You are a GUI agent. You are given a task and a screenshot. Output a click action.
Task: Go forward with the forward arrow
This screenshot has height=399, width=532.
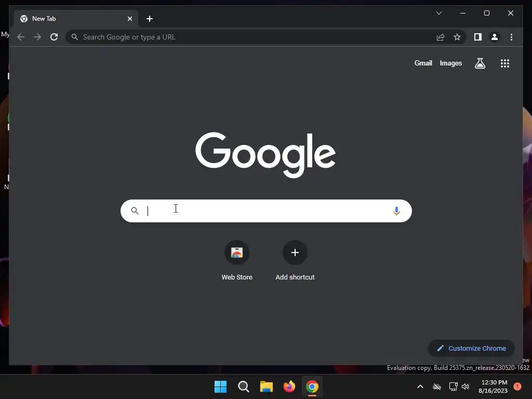click(37, 37)
